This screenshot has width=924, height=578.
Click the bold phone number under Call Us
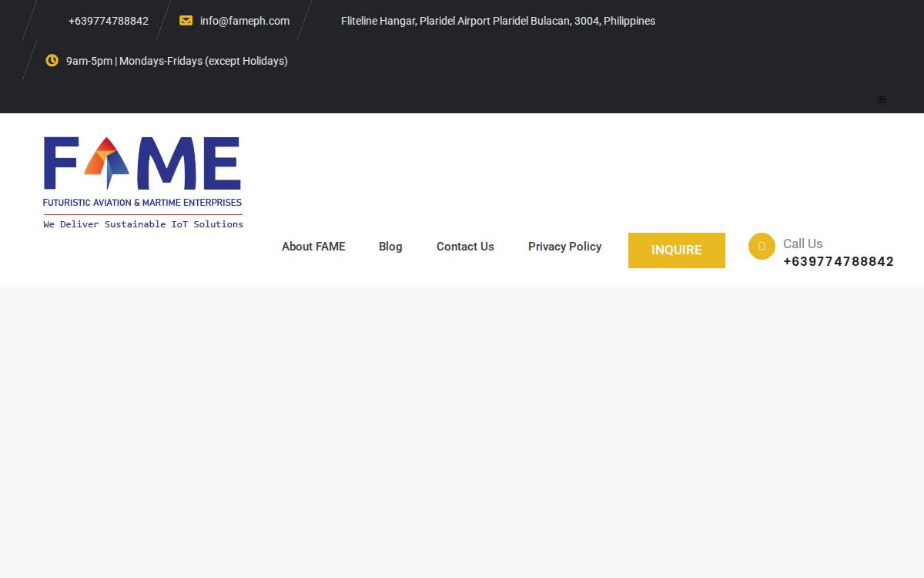[x=839, y=261]
